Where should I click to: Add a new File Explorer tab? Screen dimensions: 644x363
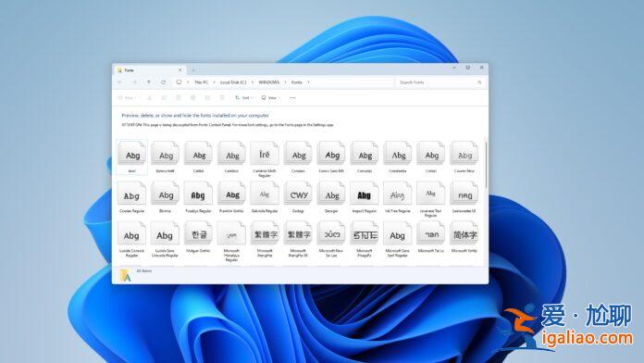(x=193, y=70)
